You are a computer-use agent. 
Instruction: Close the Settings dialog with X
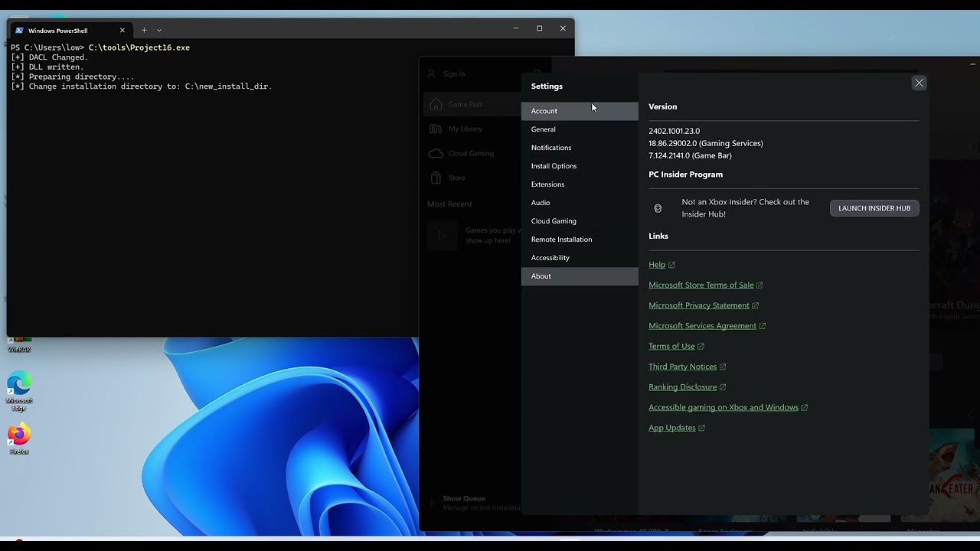[x=919, y=83]
